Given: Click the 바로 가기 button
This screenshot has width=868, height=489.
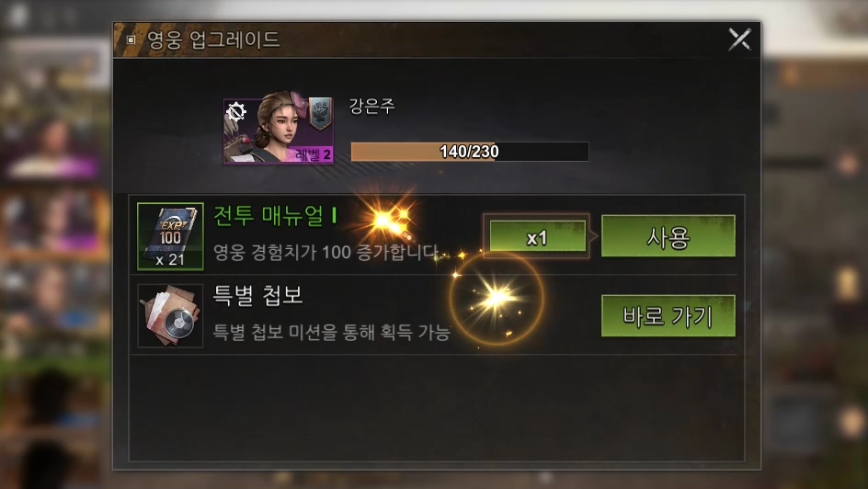Looking at the screenshot, I should (668, 316).
